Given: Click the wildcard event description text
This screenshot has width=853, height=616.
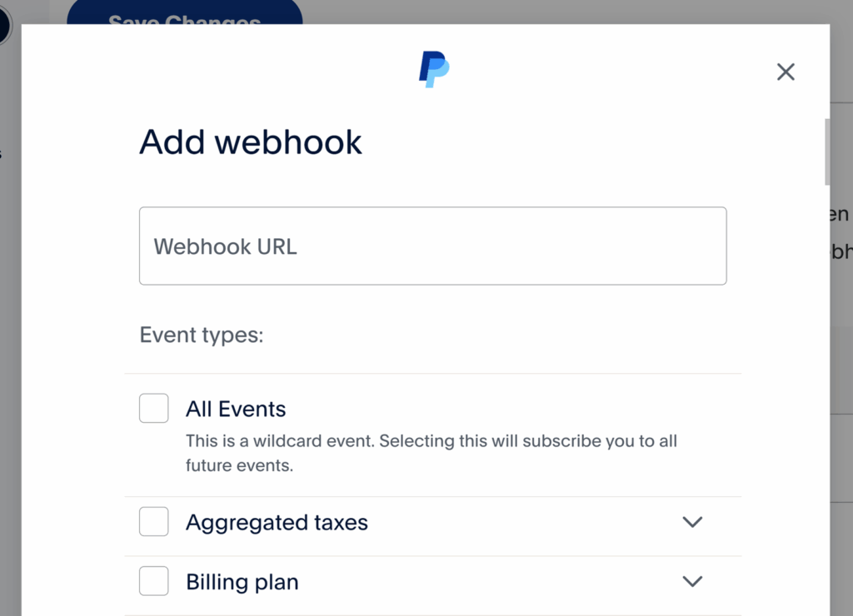Looking at the screenshot, I should [431, 453].
